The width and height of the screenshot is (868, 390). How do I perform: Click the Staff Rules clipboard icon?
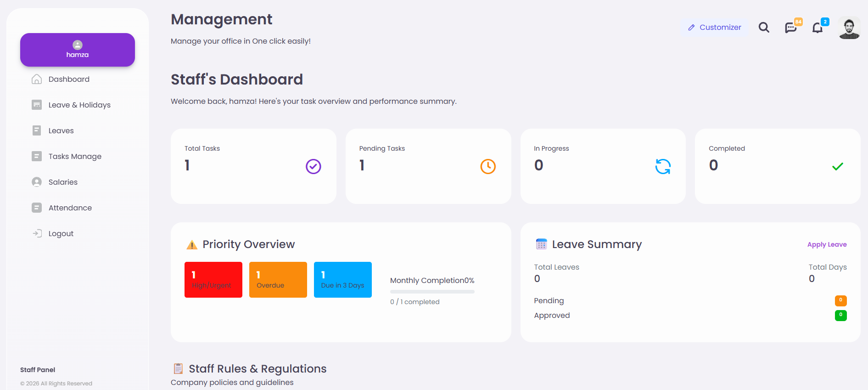click(x=178, y=368)
